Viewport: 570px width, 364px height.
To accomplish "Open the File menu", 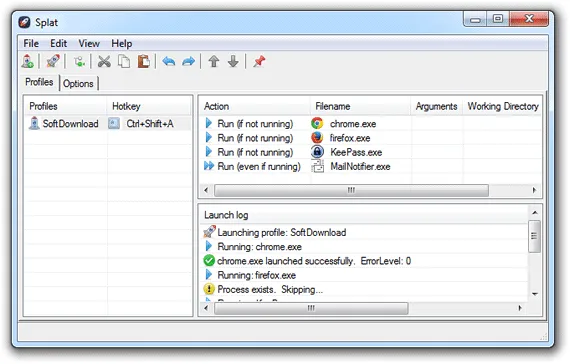I will [x=31, y=44].
